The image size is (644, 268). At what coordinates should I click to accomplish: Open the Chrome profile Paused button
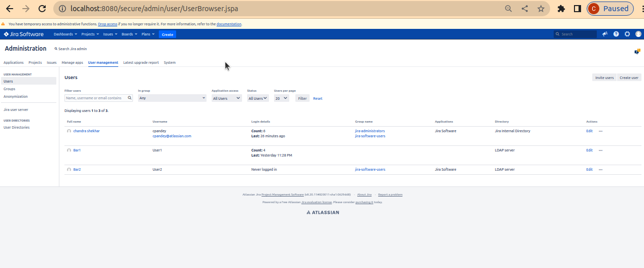pos(611,9)
